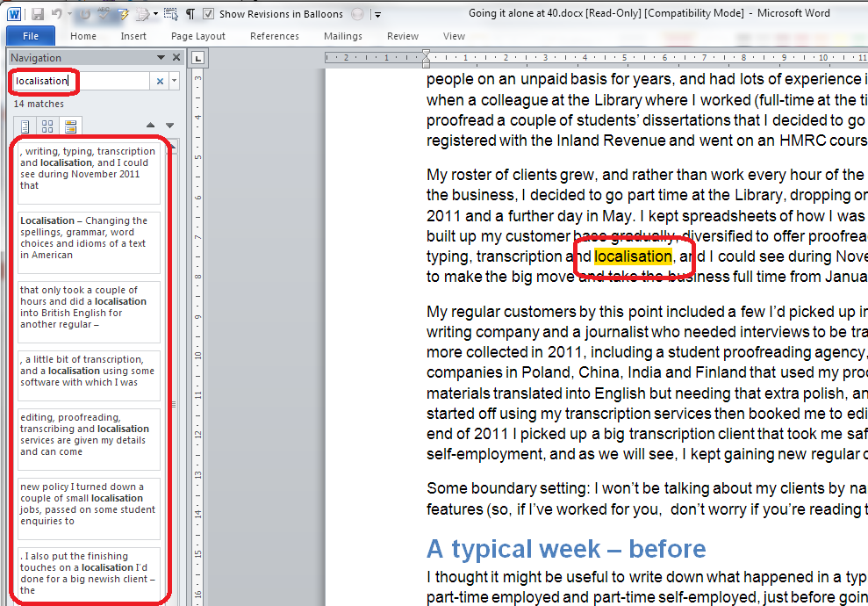Open the Navigation pane options dropdown arrow
This screenshot has height=606, width=868.
161,58
